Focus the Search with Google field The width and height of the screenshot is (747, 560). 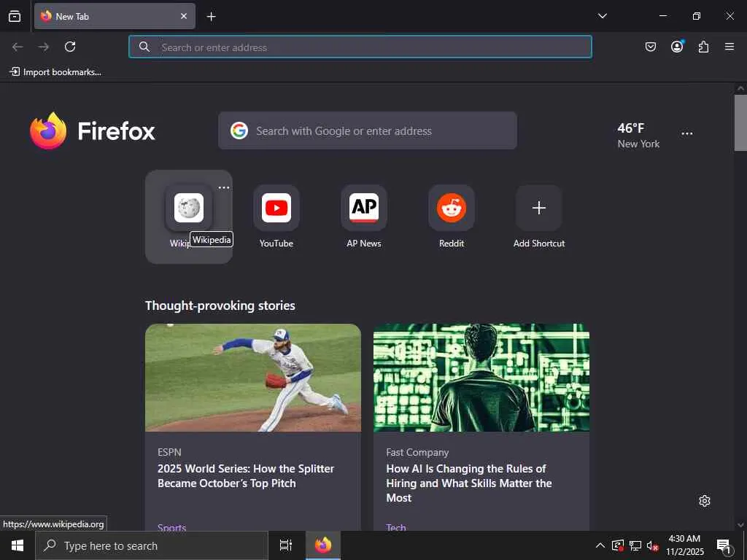coord(368,131)
